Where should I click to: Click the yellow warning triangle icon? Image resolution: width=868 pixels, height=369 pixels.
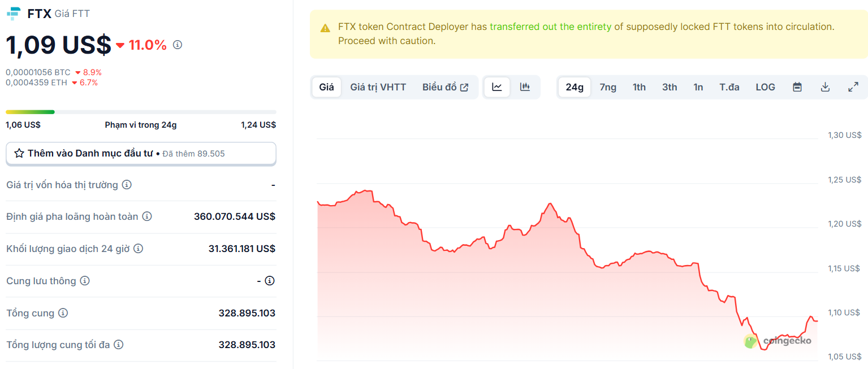[325, 28]
